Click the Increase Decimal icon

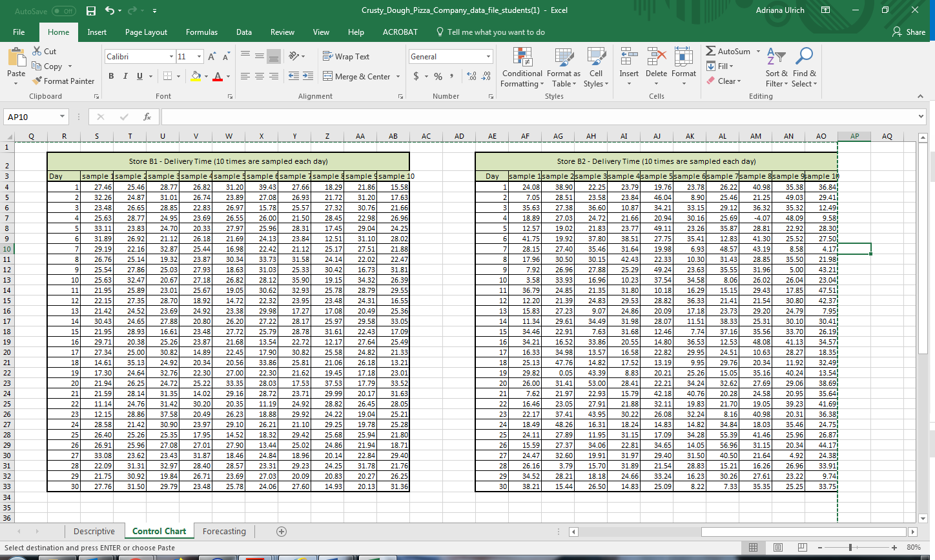tap(471, 76)
